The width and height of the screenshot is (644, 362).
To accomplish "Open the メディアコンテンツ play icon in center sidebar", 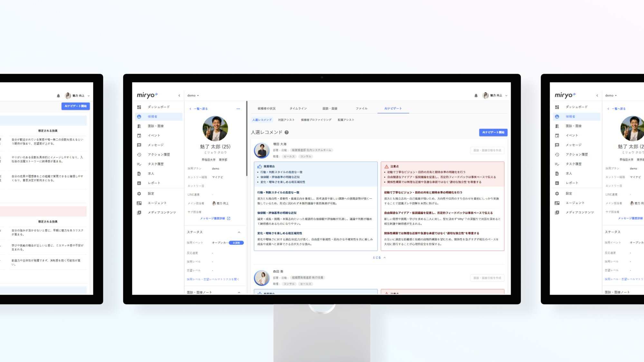I will (x=139, y=213).
